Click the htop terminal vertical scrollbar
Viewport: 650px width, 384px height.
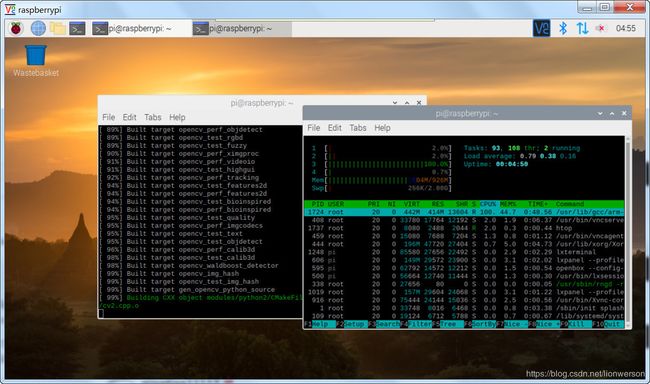[x=628, y=232]
